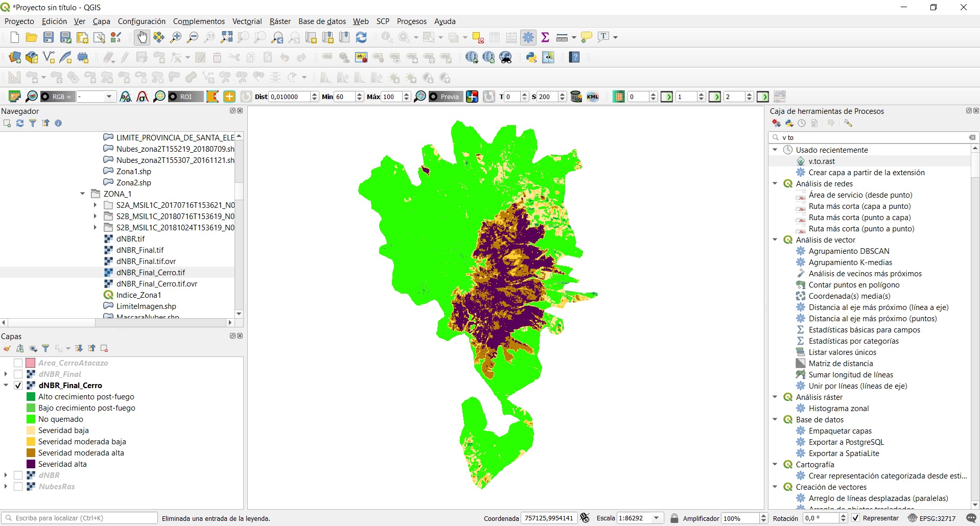Open the Python console icon
The image size is (980, 526).
pyautogui.click(x=531, y=57)
